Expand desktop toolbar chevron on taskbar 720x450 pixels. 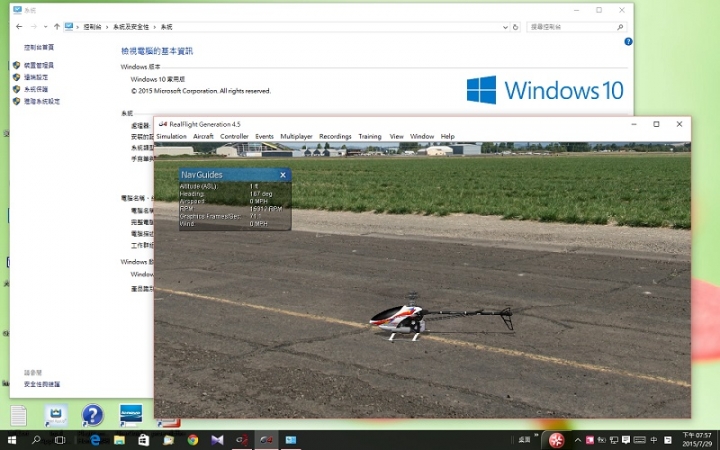(536, 435)
